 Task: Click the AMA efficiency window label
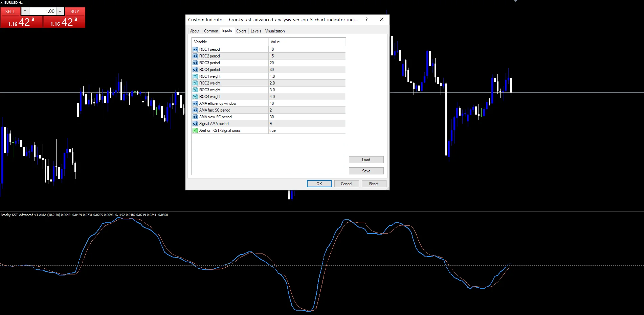218,103
